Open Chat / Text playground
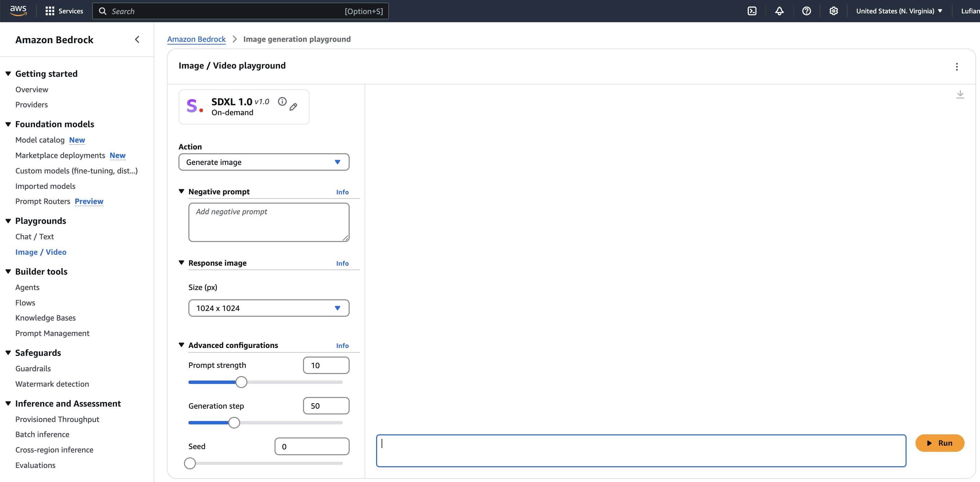The image size is (980, 482). point(35,237)
